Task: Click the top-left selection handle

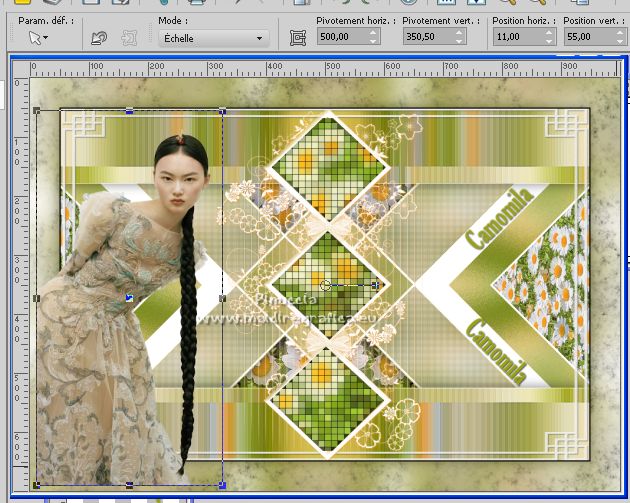Action: [x=37, y=110]
